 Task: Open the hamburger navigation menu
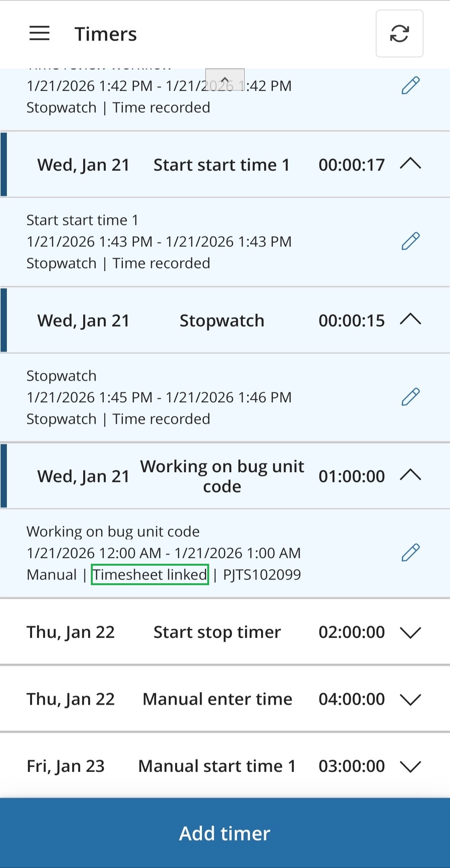coord(39,33)
